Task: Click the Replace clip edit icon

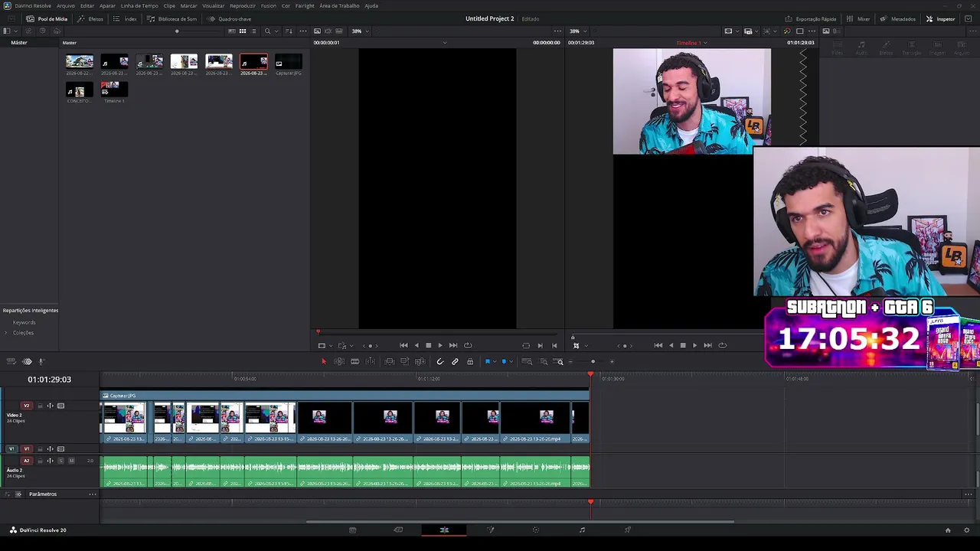Action: click(x=420, y=361)
